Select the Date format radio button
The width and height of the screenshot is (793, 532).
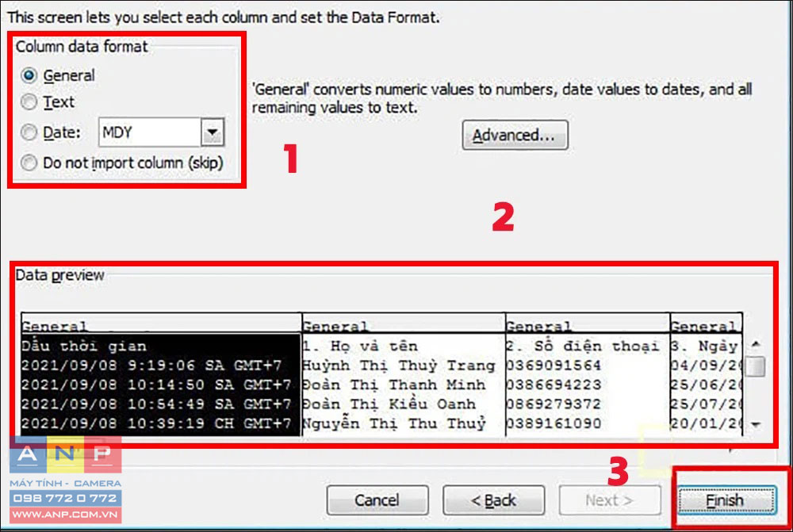[29, 132]
